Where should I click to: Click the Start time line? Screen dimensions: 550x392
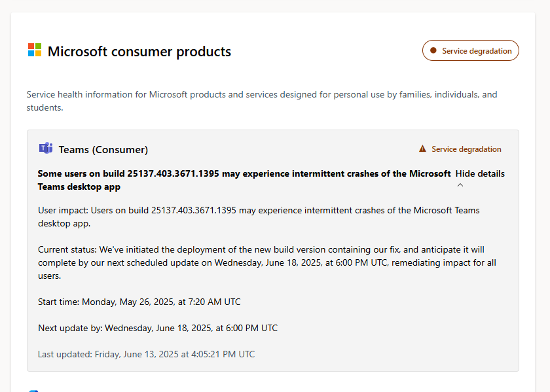click(139, 302)
